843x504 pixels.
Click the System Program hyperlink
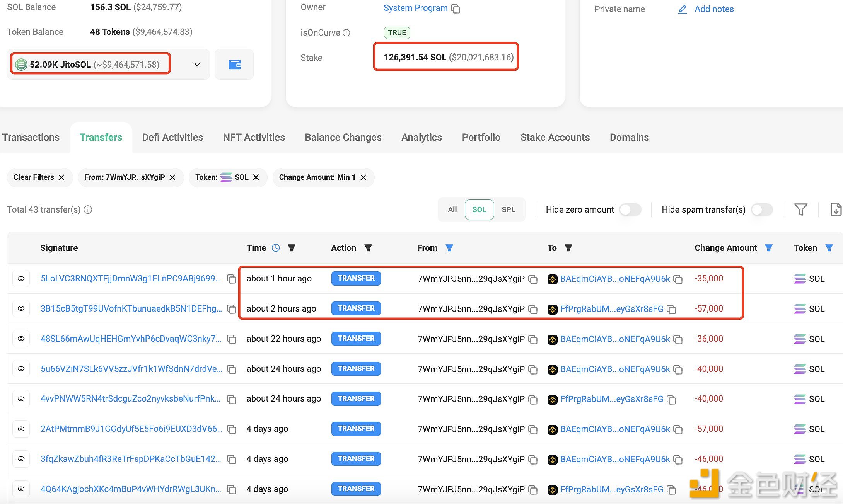click(x=415, y=8)
